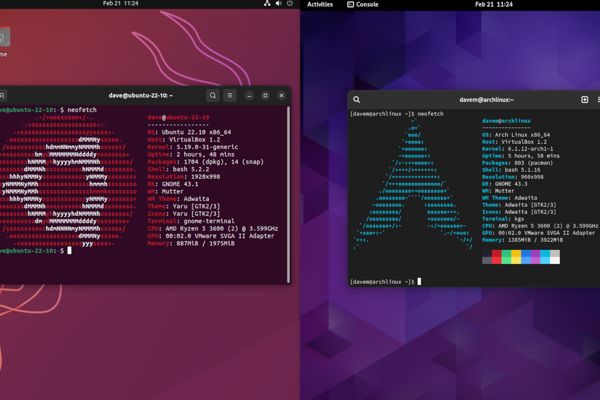Click the magnifier search icon in the Arch Console header

point(357,100)
